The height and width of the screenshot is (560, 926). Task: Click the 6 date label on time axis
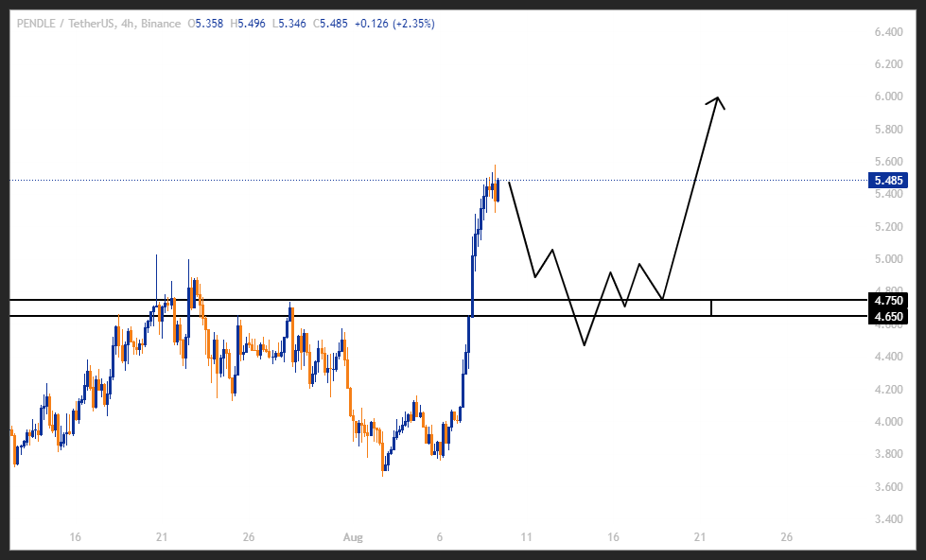tap(440, 537)
